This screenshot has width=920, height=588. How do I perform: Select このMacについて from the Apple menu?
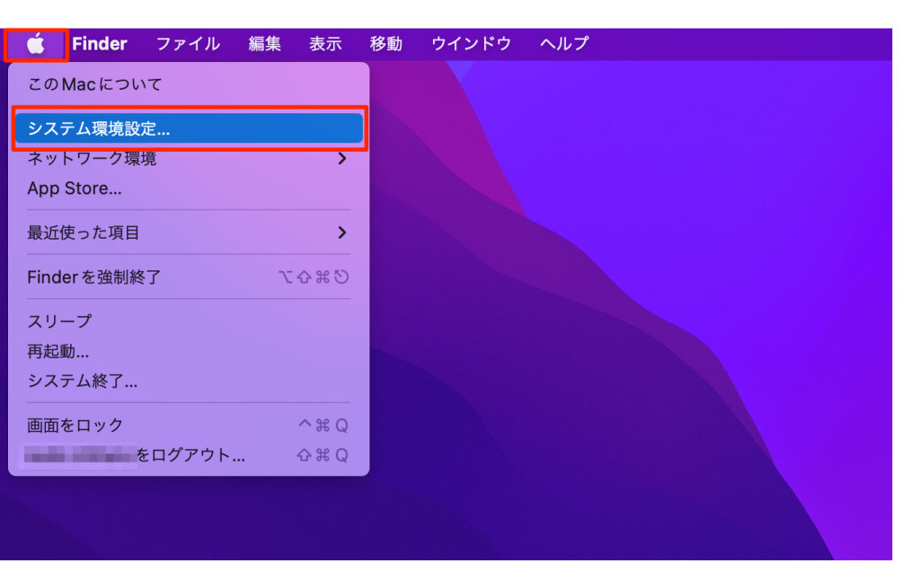[94, 84]
